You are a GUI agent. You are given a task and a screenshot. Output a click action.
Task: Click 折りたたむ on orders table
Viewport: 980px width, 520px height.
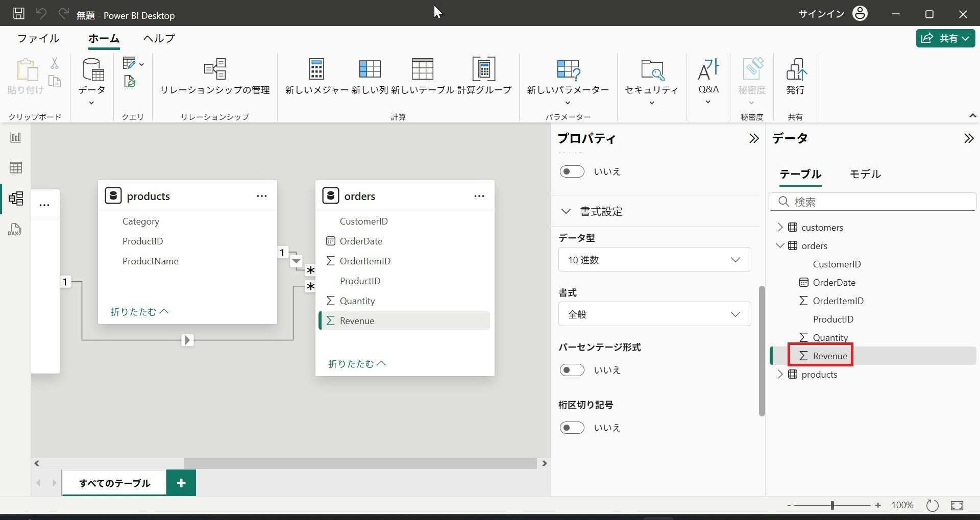coord(357,364)
